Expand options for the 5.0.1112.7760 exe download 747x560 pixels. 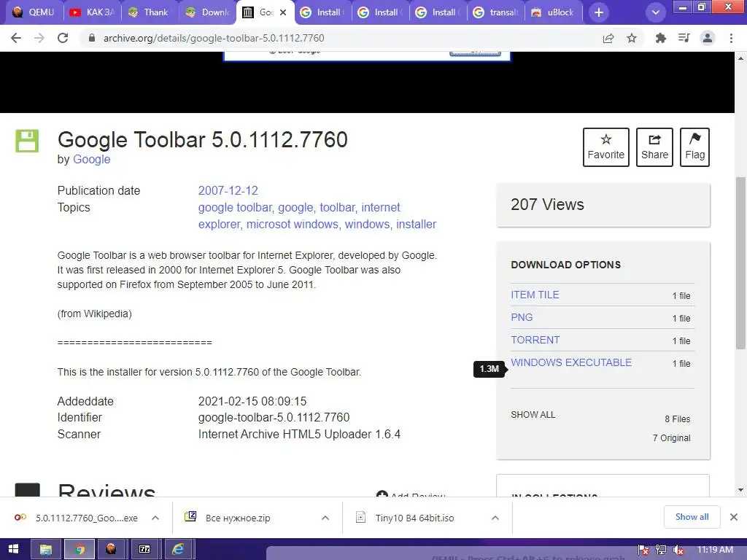click(155, 518)
